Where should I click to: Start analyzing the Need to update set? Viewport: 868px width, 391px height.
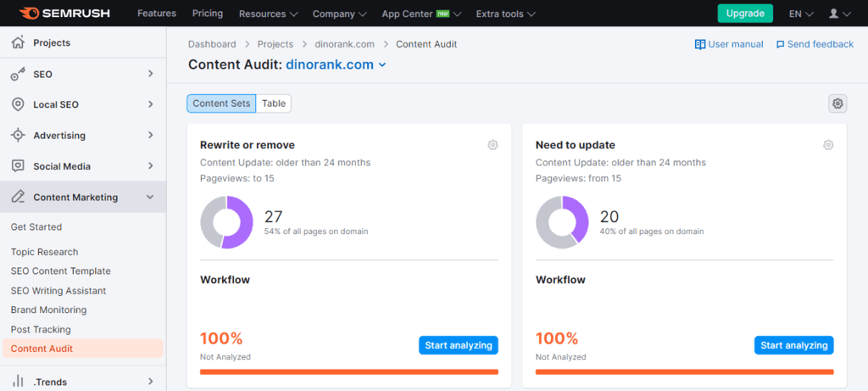(x=793, y=345)
